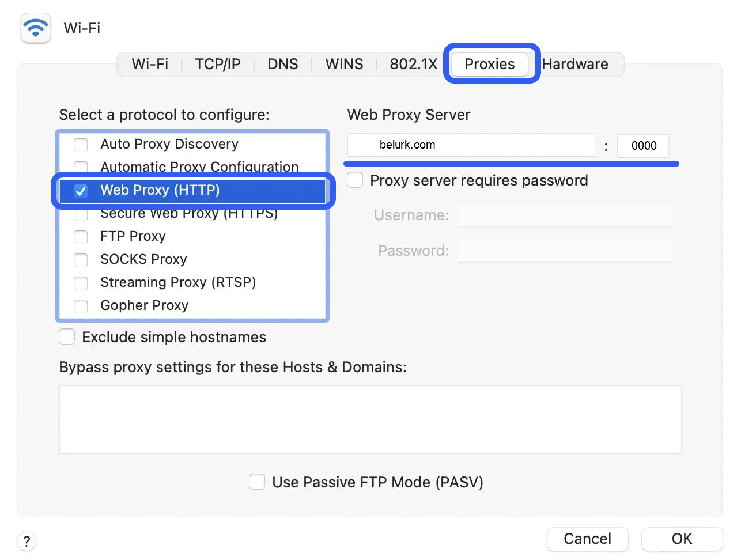
Task: Open the WINS tab
Action: [x=344, y=64]
